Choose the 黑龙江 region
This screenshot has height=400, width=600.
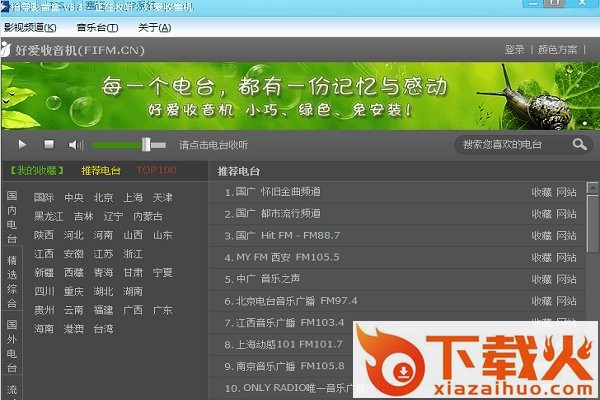(49, 216)
